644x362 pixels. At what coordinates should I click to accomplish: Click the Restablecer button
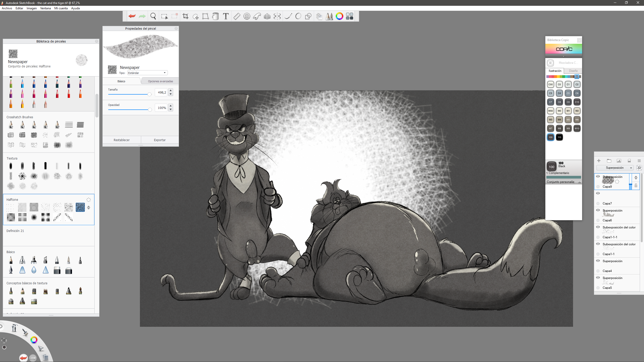point(122,140)
